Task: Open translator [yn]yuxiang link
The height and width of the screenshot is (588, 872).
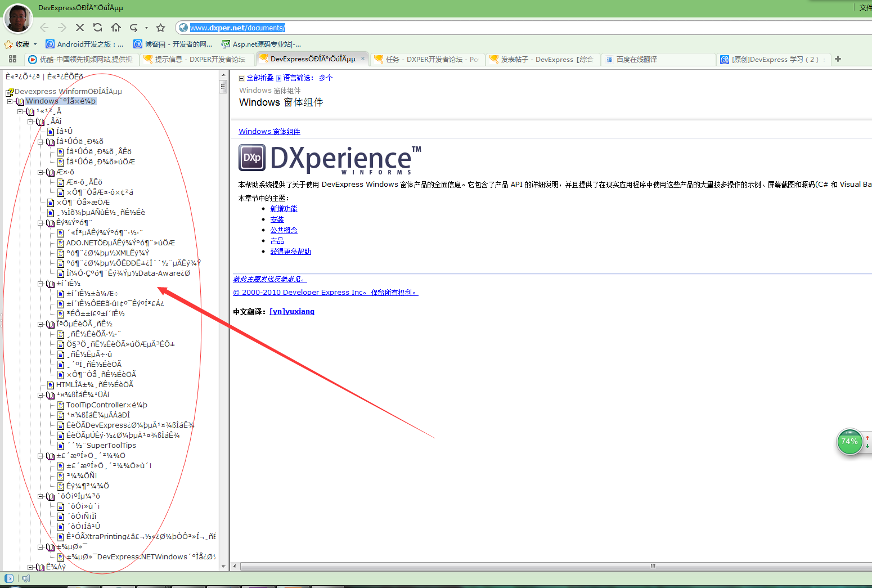Action: (292, 312)
